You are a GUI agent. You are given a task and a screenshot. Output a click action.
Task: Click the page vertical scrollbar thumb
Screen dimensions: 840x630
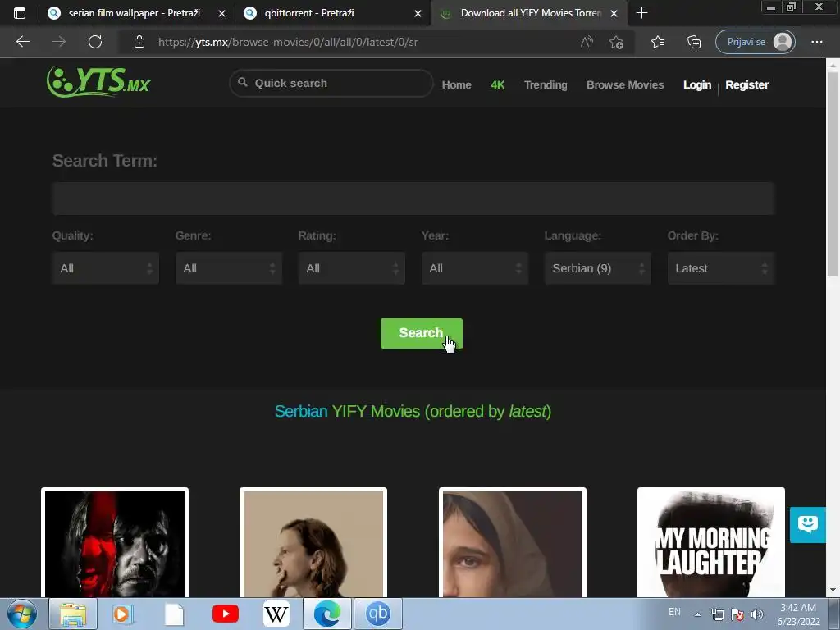(x=833, y=174)
